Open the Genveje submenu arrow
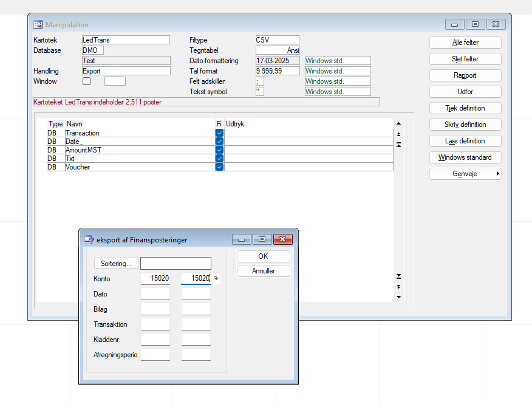 [x=497, y=174]
